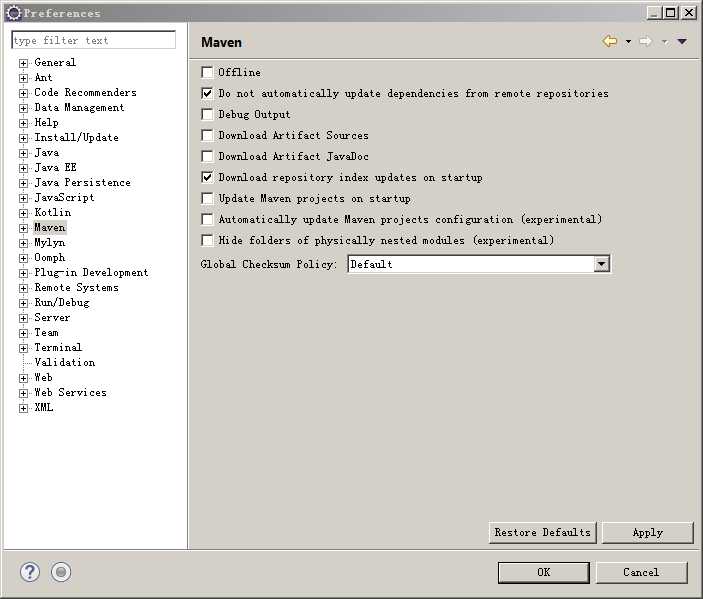The image size is (703, 599).
Task: Click the forward navigation arrow icon
Action: [x=646, y=42]
